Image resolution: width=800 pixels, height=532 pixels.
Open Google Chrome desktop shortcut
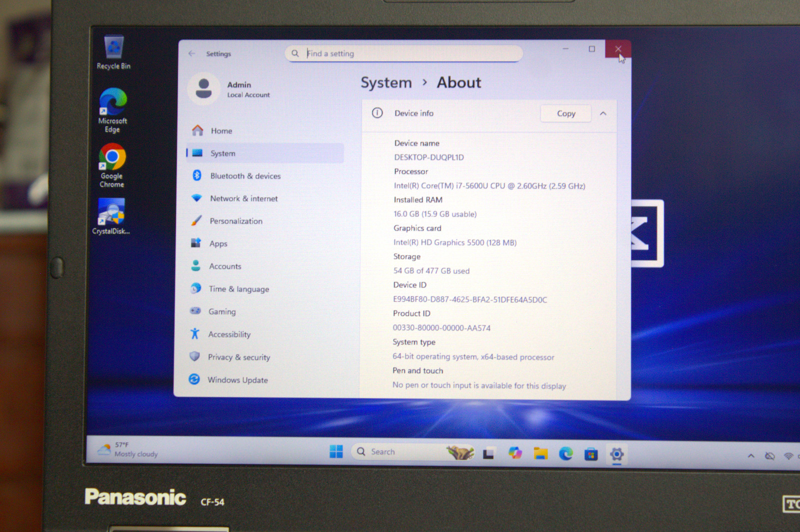tap(112, 165)
